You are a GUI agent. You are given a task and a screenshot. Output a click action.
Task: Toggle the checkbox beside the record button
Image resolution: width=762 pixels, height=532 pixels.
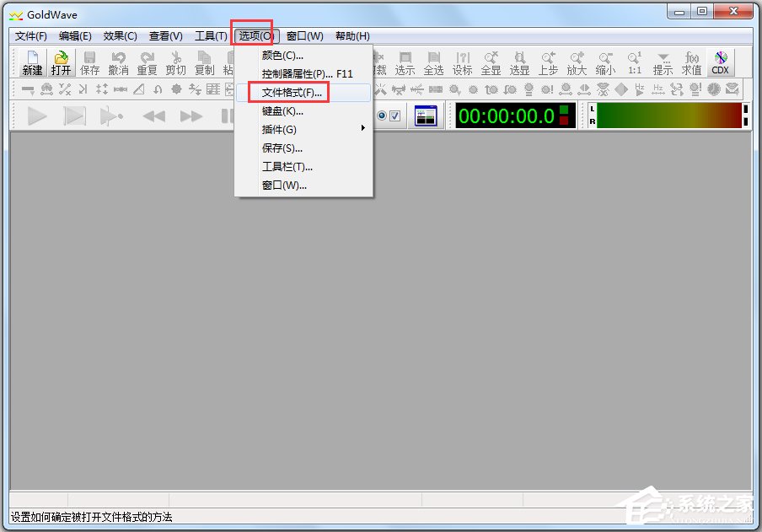[x=395, y=116]
